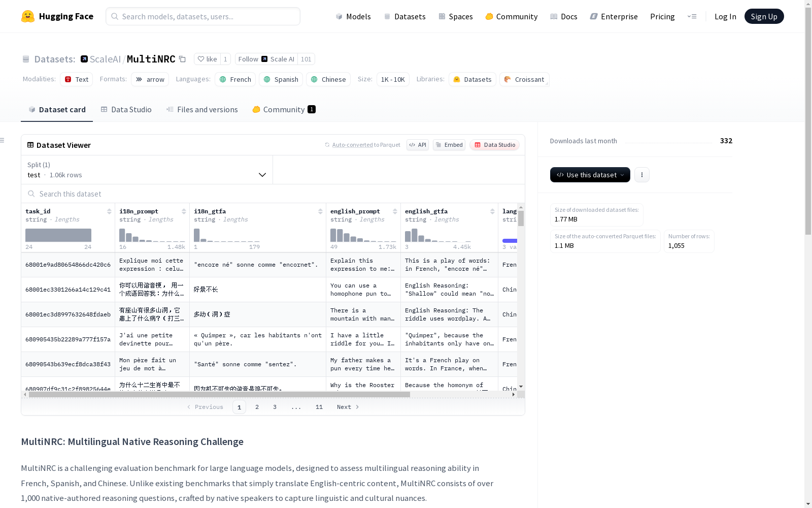Click the task_id length histogram bar
812x508 pixels.
pos(58,235)
